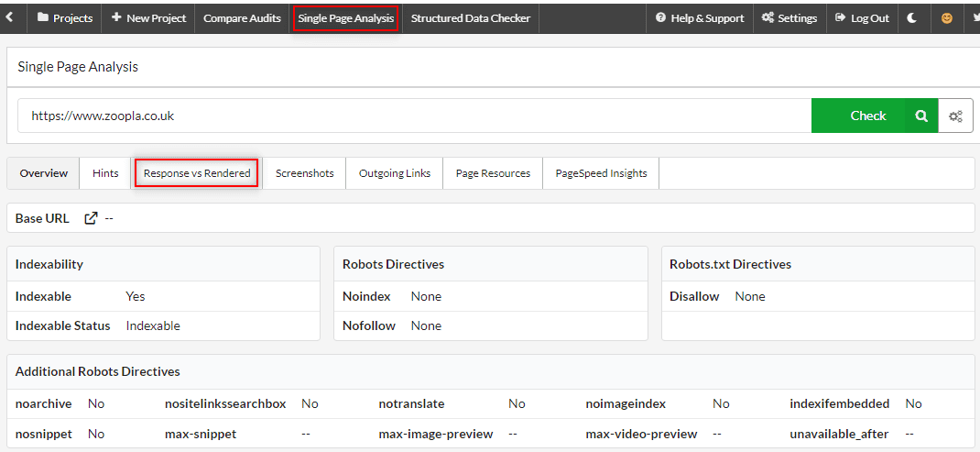Open Settings from the top bar

[789, 17]
